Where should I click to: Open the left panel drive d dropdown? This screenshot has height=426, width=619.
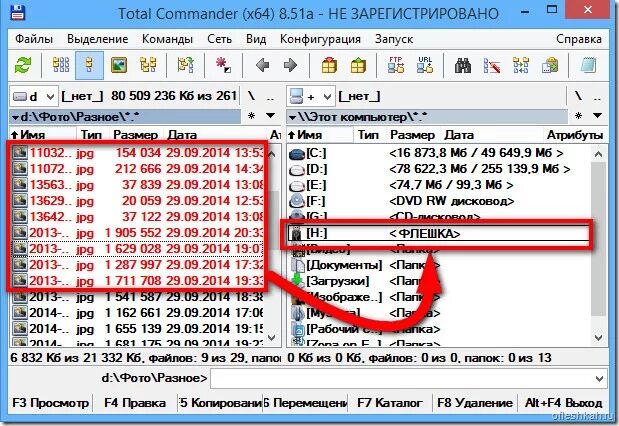pos(34,96)
